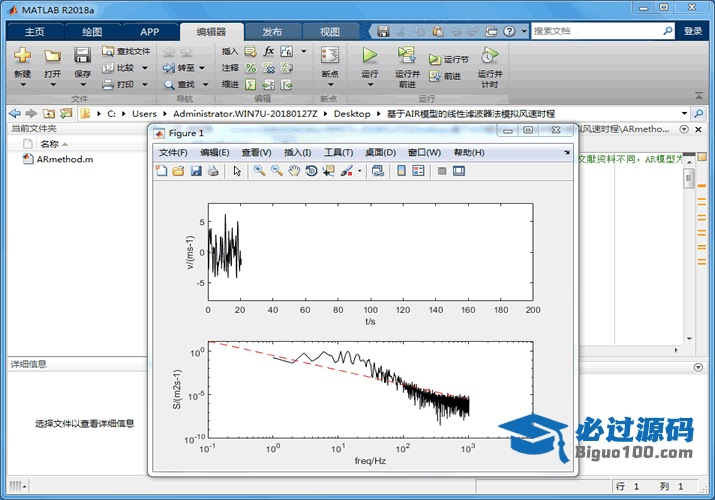Click Run Section (运行节)
Image resolution: width=715 pixels, height=500 pixels.
point(449,59)
